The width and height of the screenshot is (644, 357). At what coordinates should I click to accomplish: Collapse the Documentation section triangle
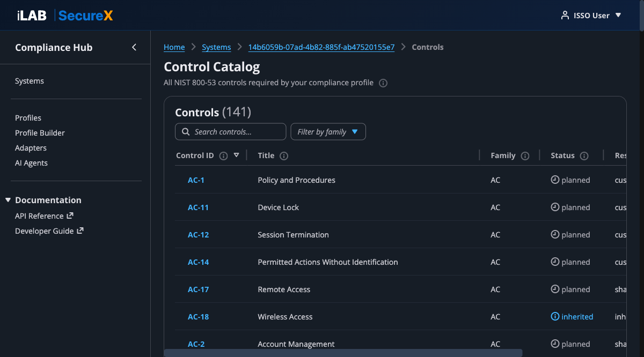[x=8, y=200]
